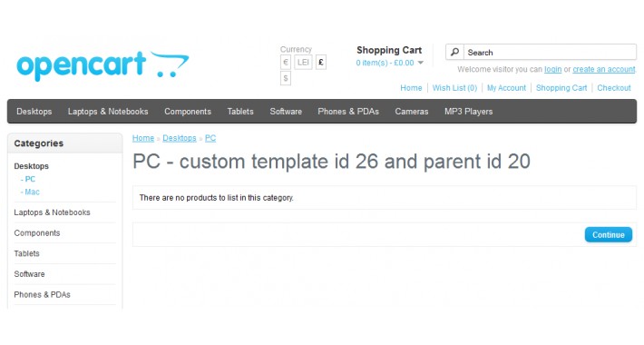
Task: Open the Components navigation menu
Action: (x=188, y=112)
